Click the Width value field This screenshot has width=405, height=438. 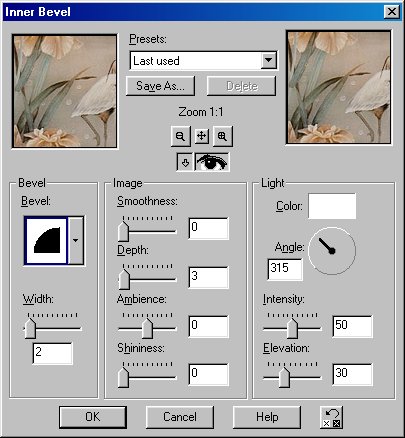(x=52, y=353)
